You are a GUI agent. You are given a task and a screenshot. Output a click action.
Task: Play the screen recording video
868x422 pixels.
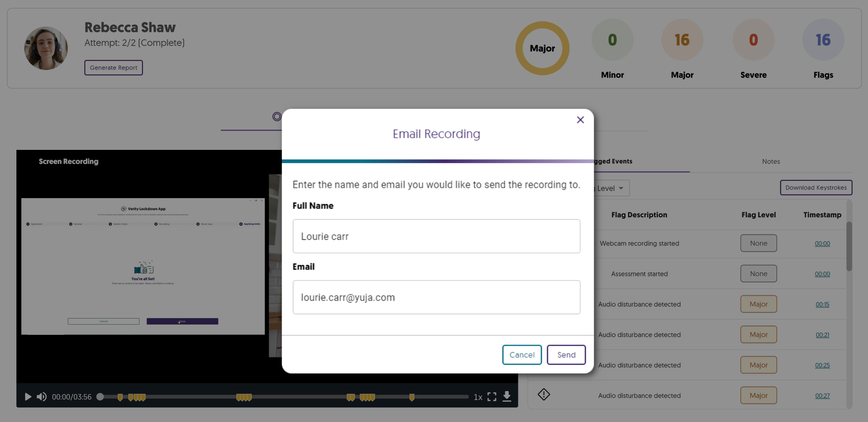click(28, 397)
